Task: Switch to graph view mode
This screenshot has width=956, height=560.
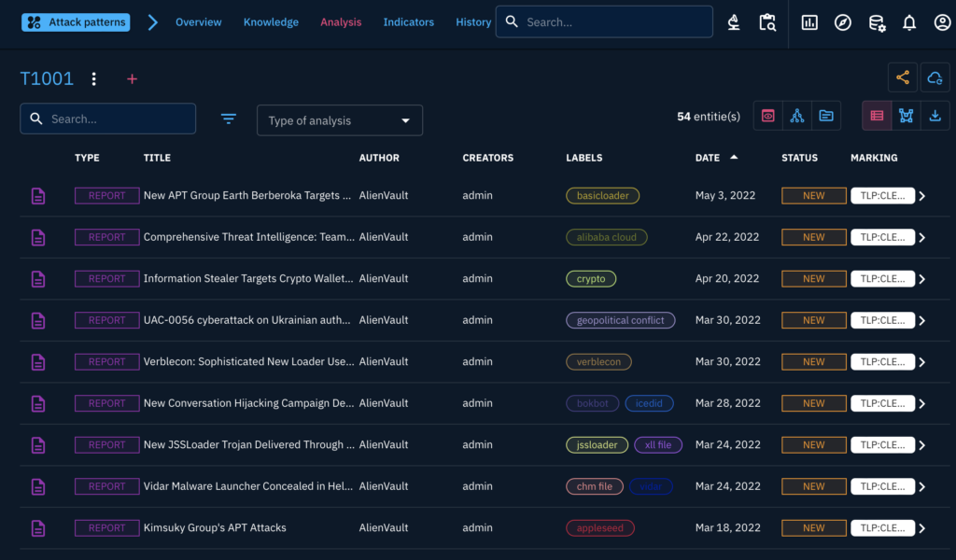Action: [906, 116]
